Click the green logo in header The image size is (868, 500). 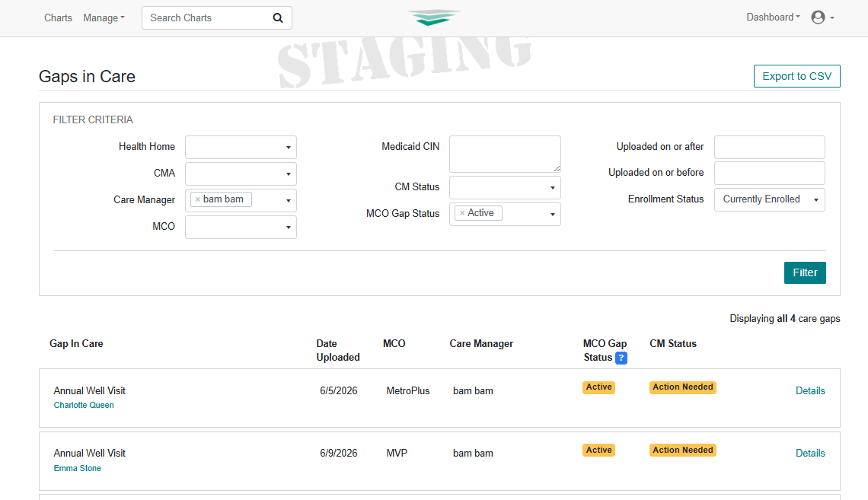(433, 18)
